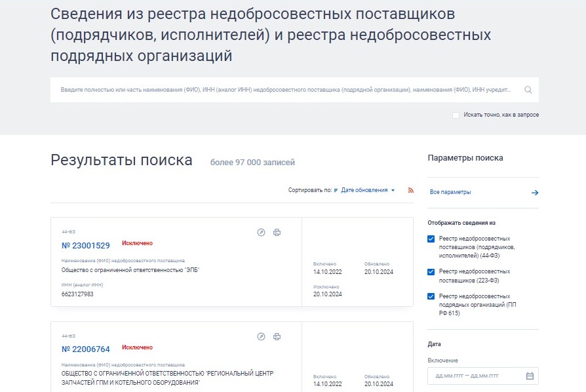Screen dimensions: 586x392
Task: Print record 22006764 with printer icon
Action: (x=277, y=337)
